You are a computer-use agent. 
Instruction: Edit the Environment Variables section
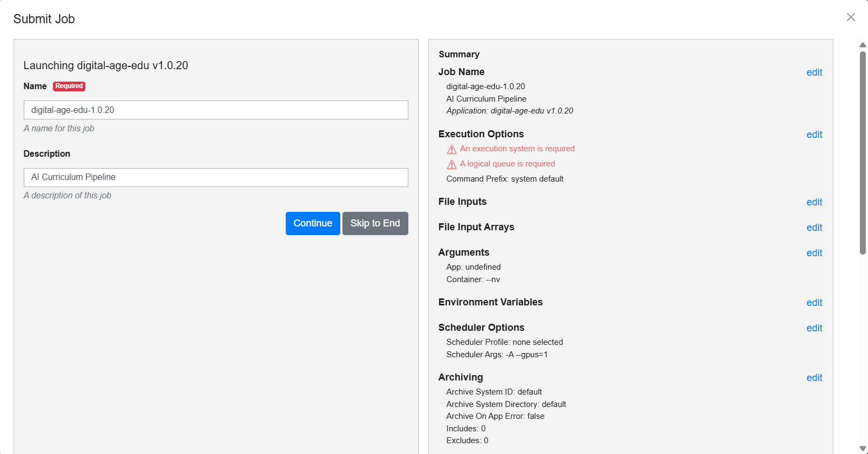814,303
